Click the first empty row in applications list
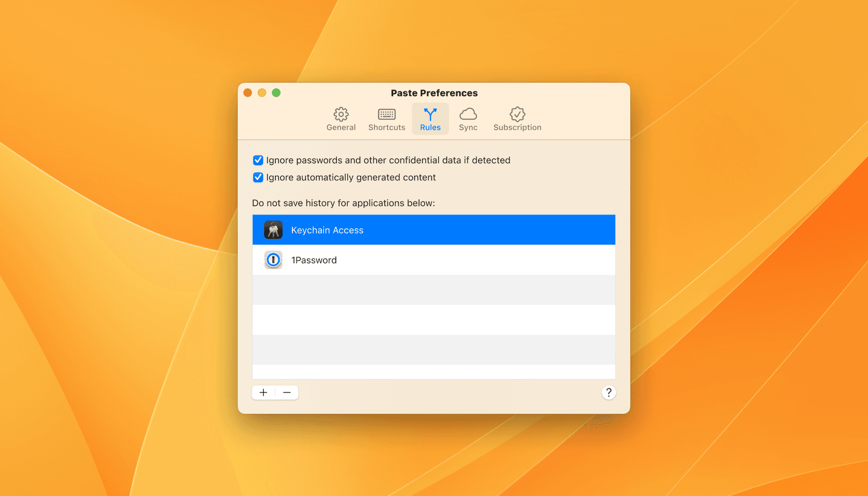Image resolution: width=868 pixels, height=496 pixels. pyautogui.click(x=434, y=290)
